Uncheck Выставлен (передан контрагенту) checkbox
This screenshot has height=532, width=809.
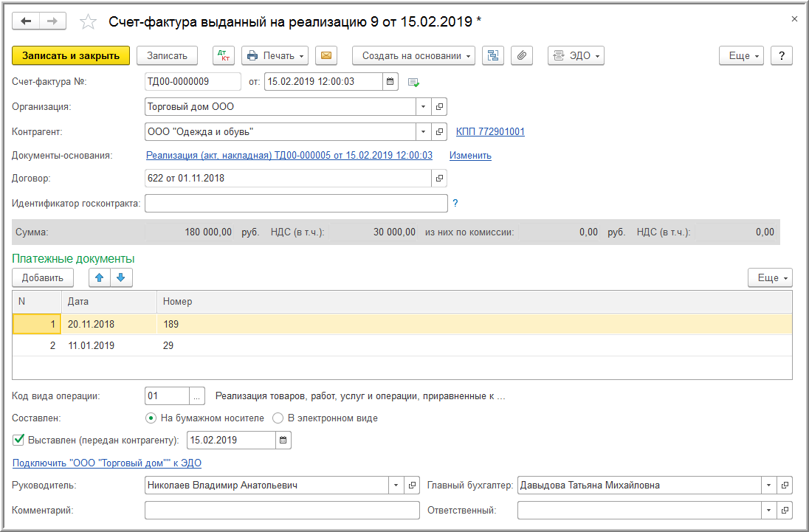click(x=18, y=440)
